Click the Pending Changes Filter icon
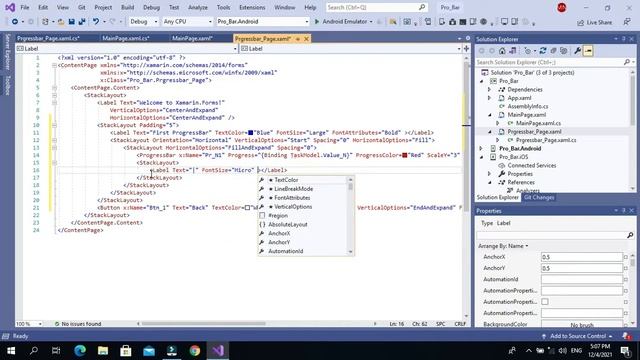 (528, 51)
